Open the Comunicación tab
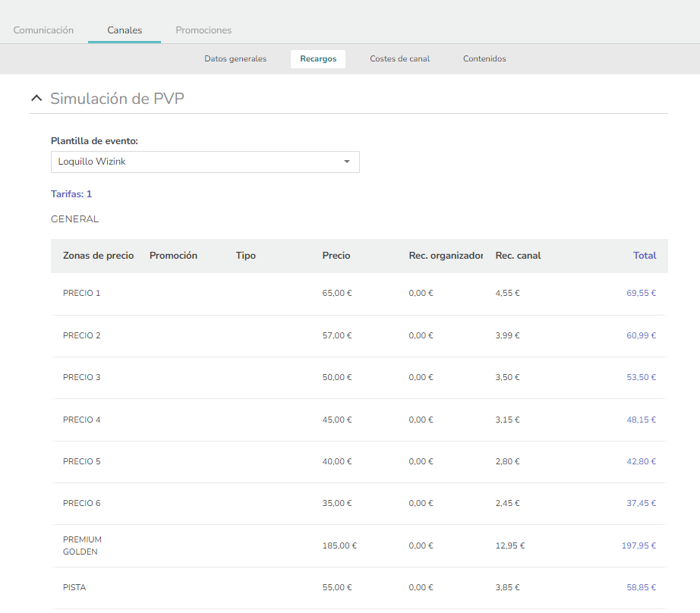700x613 pixels. pyautogui.click(x=43, y=30)
